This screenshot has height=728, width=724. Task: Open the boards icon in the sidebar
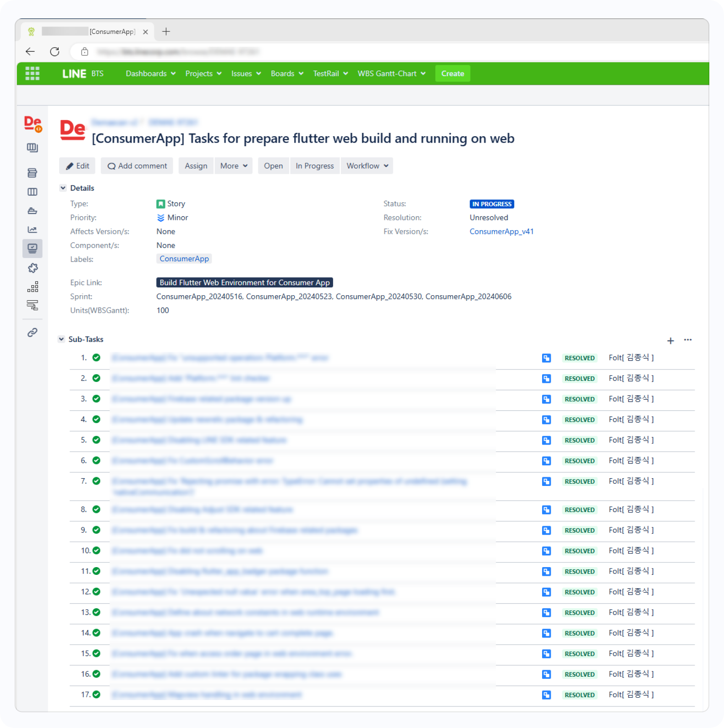pos(32,148)
